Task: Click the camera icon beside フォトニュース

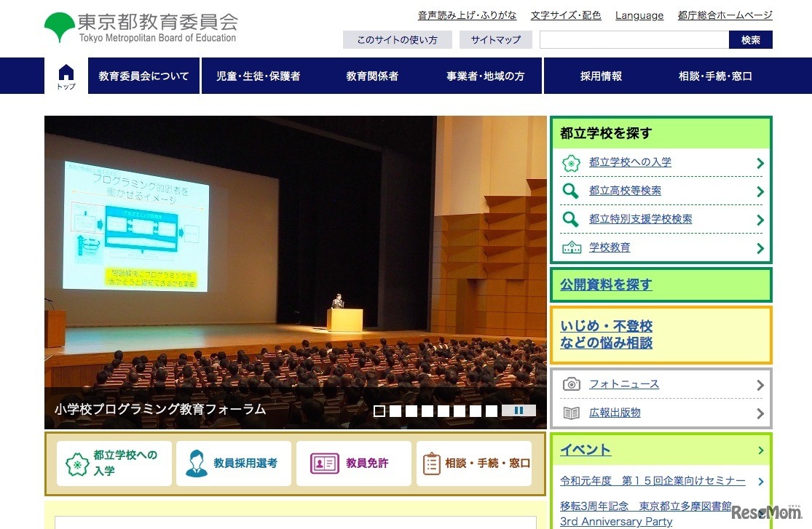Action: [572, 383]
